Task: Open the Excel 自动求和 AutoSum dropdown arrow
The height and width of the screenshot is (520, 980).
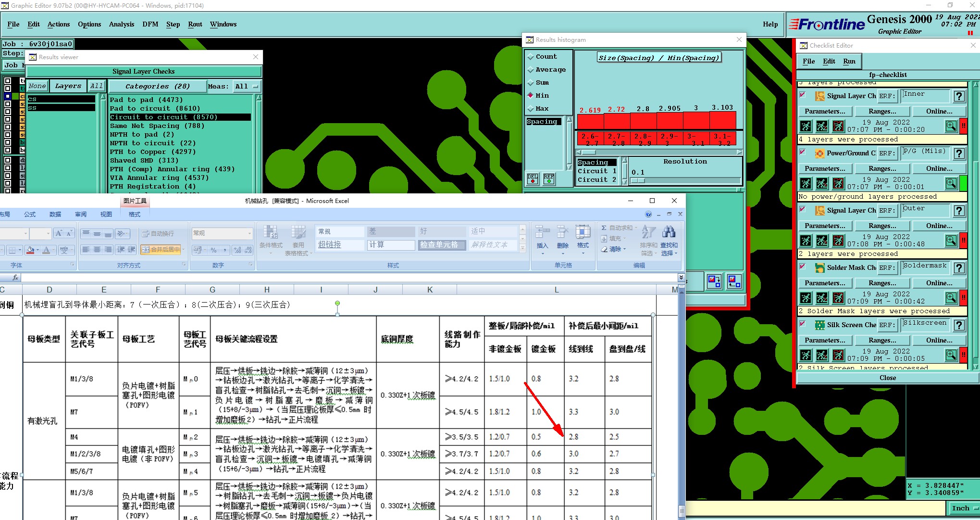Action: click(x=636, y=228)
